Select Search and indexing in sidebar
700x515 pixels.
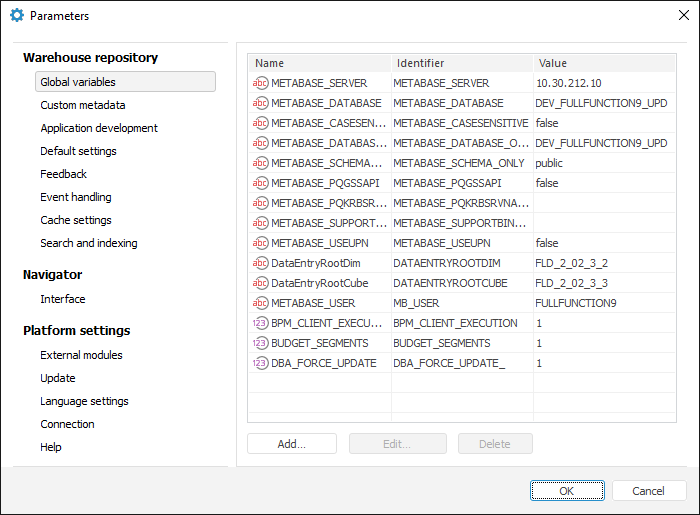point(89,243)
